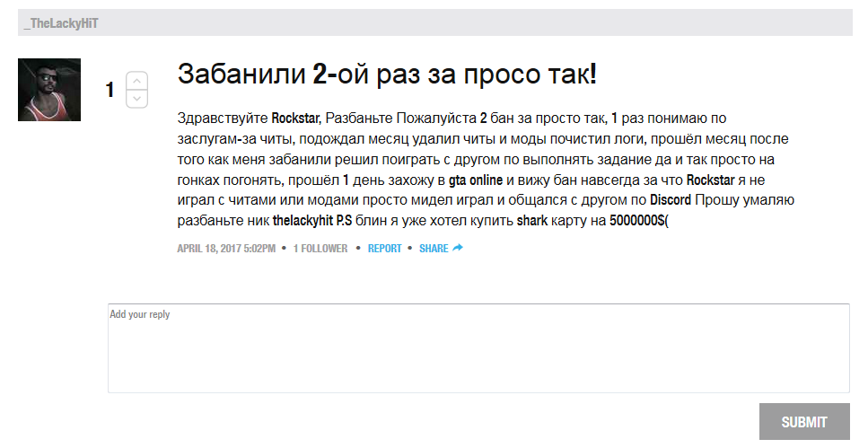Click the post title 'Забанили 2-ой раз за просо так!'
The width and height of the screenshot is (868, 448).
387,74
